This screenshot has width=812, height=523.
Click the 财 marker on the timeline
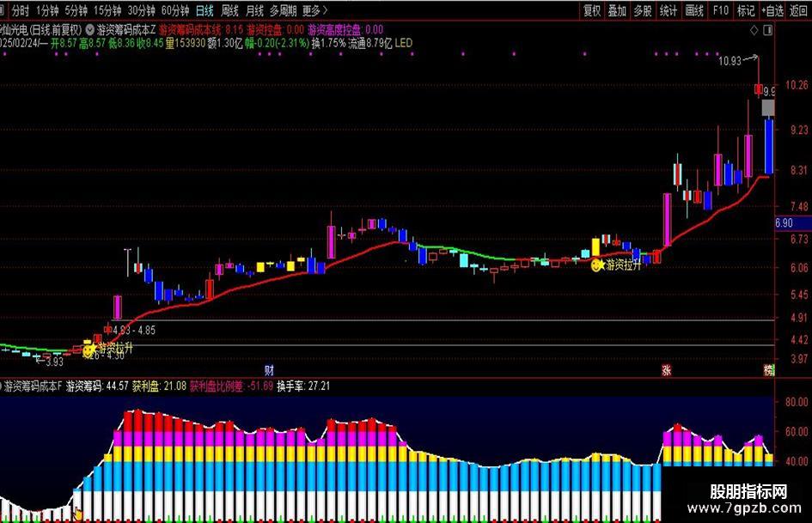tap(269, 370)
